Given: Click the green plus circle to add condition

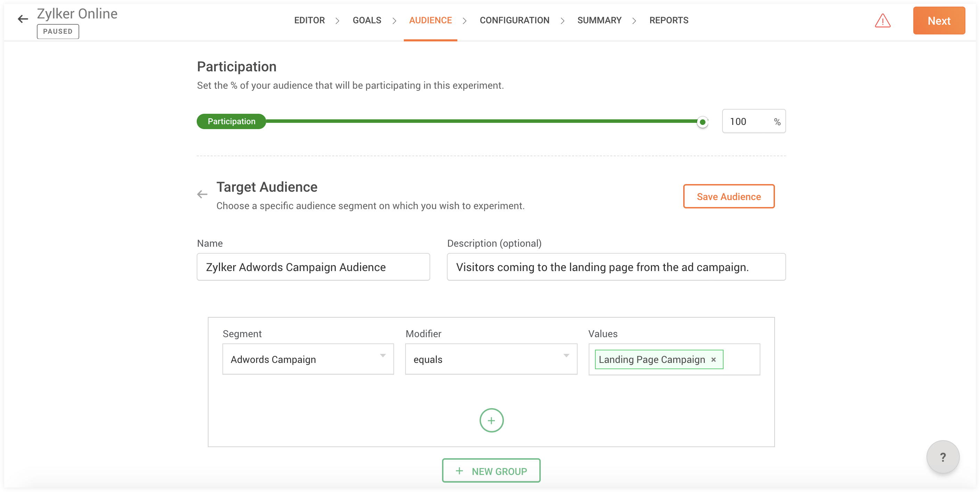Looking at the screenshot, I should pos(491,420).
